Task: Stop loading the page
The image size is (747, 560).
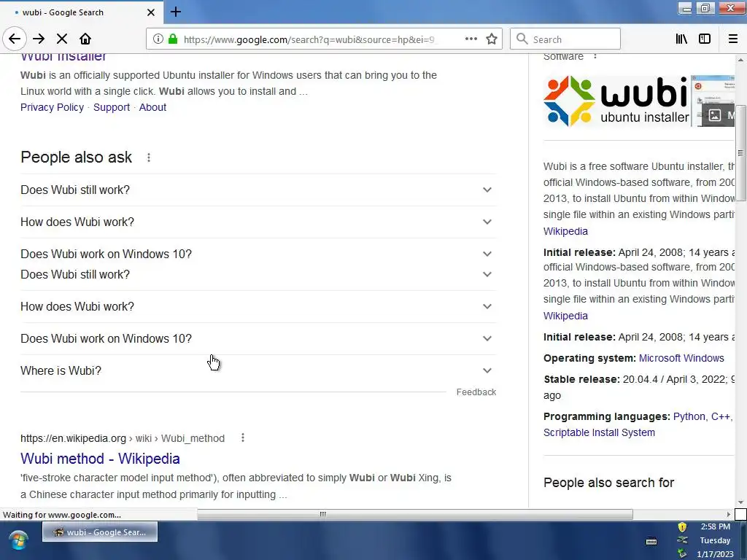Action: click(62, 39)
